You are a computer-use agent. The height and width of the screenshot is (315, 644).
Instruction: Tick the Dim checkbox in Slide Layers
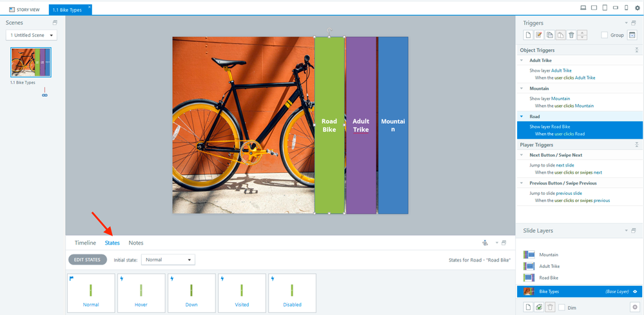562,307
